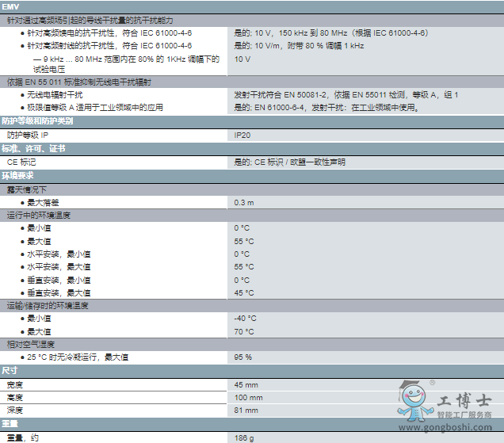This screenshot has width=504, height=443.
Task: Select the weight value 186 g
Action: click(x=244, y=437)
